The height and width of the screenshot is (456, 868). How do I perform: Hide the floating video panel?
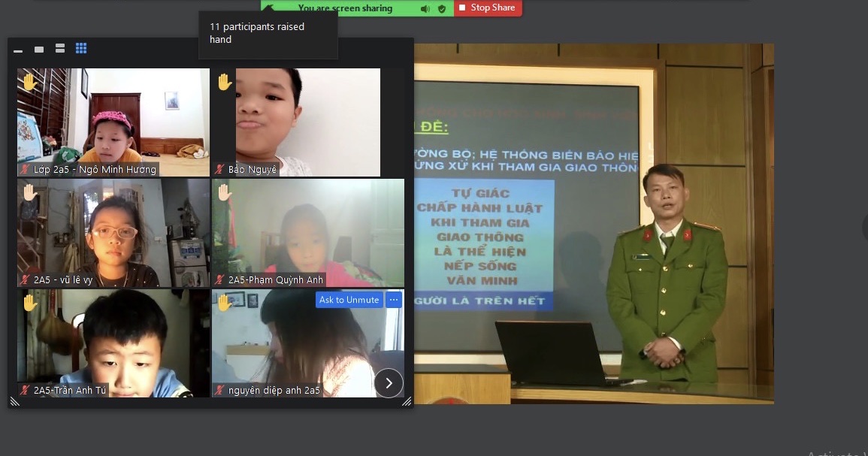click(18, 50)
